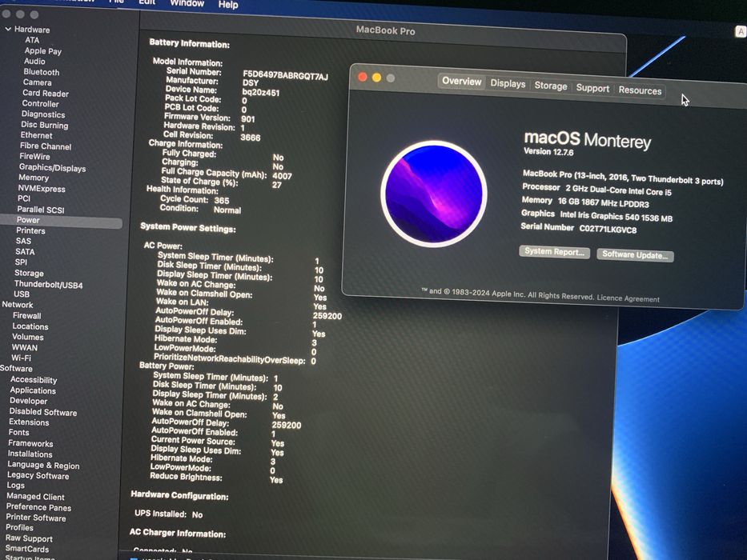Select Legacy Software entry
Screen dimensions: 747x560
[38, 476]
